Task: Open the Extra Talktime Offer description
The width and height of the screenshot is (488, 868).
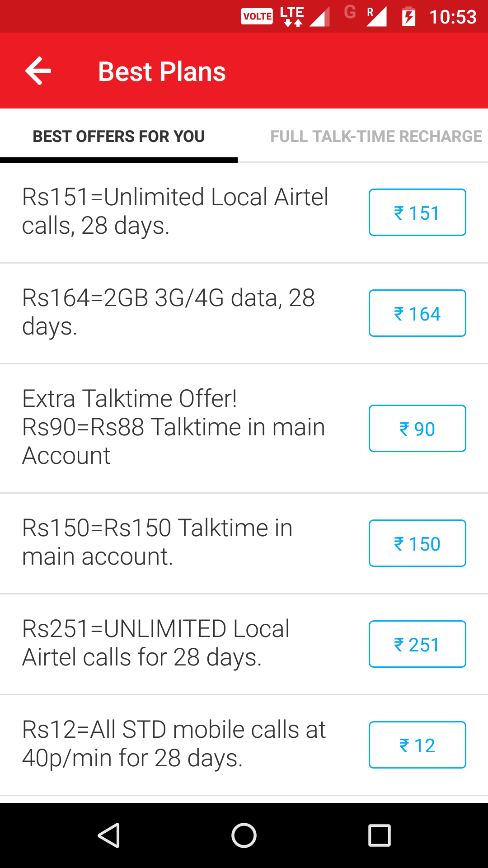Action: pos(174,427)
